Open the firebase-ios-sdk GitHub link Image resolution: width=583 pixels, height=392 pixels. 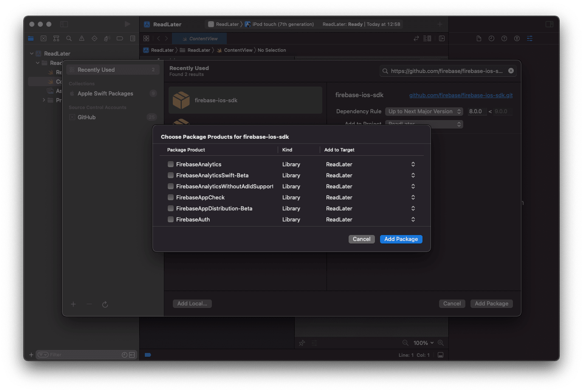(x=461, y=95)
